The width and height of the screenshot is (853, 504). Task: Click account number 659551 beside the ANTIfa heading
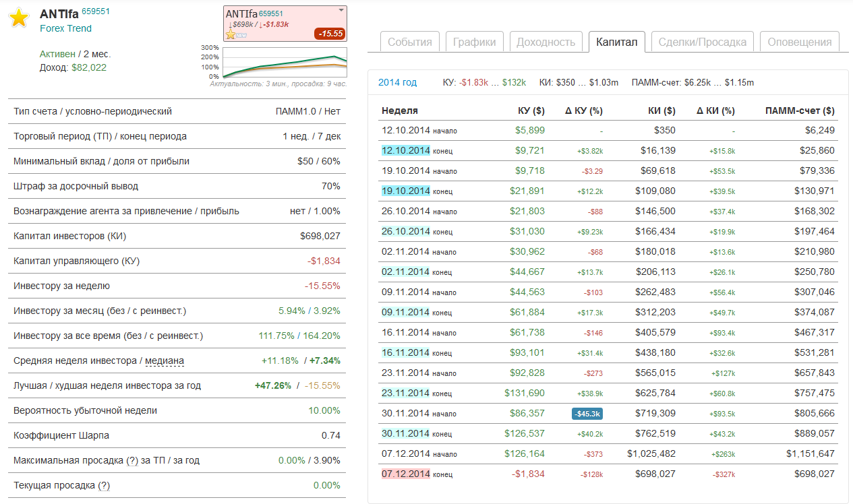96,11
